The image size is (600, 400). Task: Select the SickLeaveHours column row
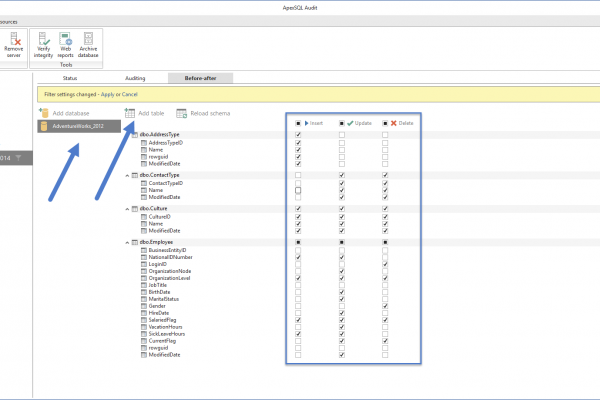pyautogui.click(x=167, y=334)
